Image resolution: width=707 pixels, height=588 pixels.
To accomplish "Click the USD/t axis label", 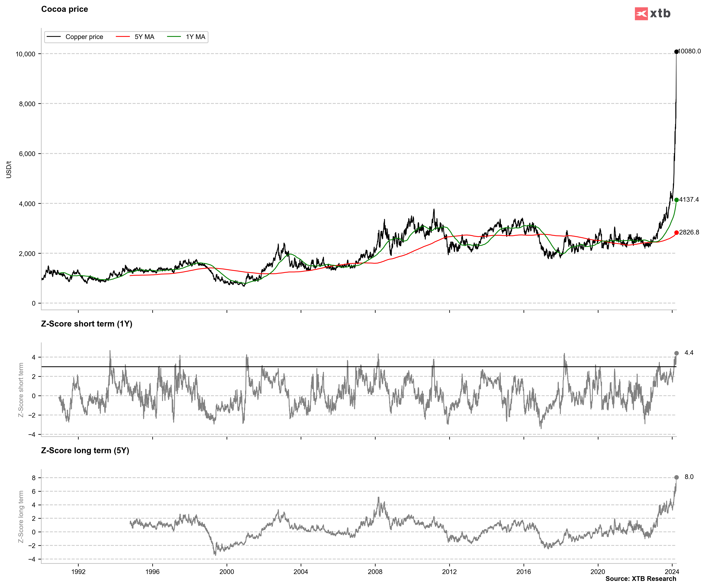I will click(x=9, y=169).
